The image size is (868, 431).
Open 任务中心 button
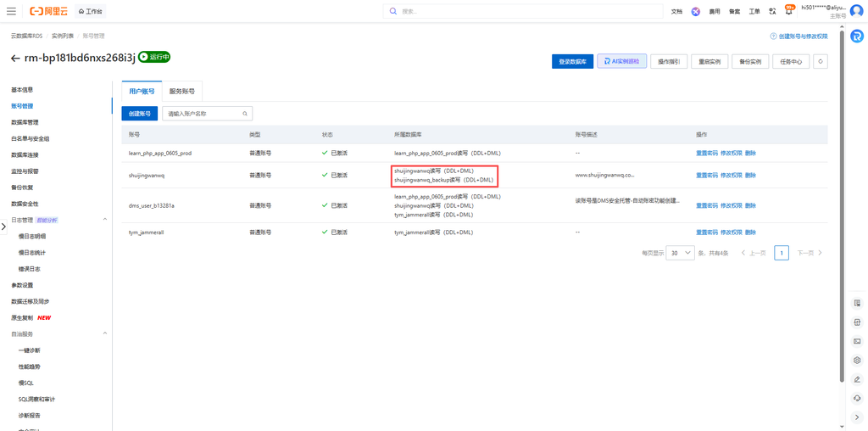(791, 61)
